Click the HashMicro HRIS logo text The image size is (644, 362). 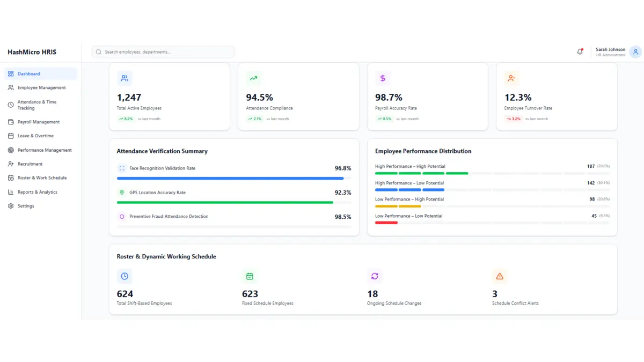tap(32, 52)
